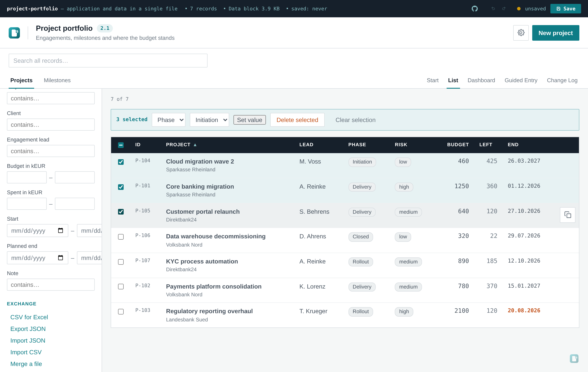Click the Engagement lead filter field
The width and height of the screenshot is (588, 372).
click(x=51, y=151)
